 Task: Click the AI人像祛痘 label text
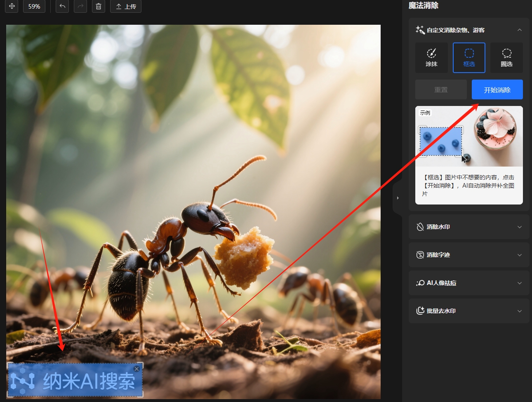click(441, 283)
